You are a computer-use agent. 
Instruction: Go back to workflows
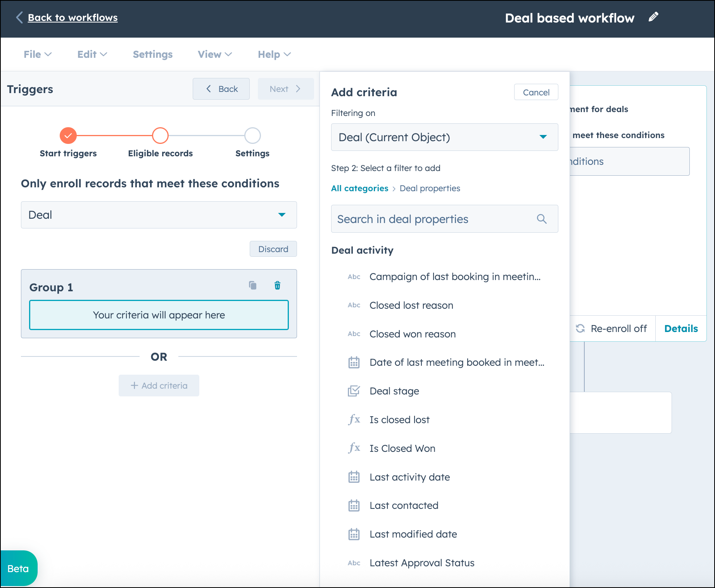(73, 17)
